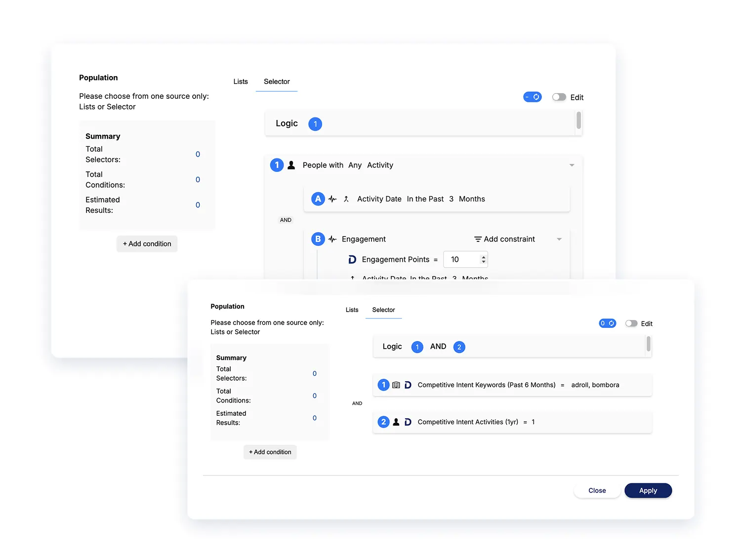
Task: Expand the Engagement condition dropdown arrow
Action: click(559, 240)
